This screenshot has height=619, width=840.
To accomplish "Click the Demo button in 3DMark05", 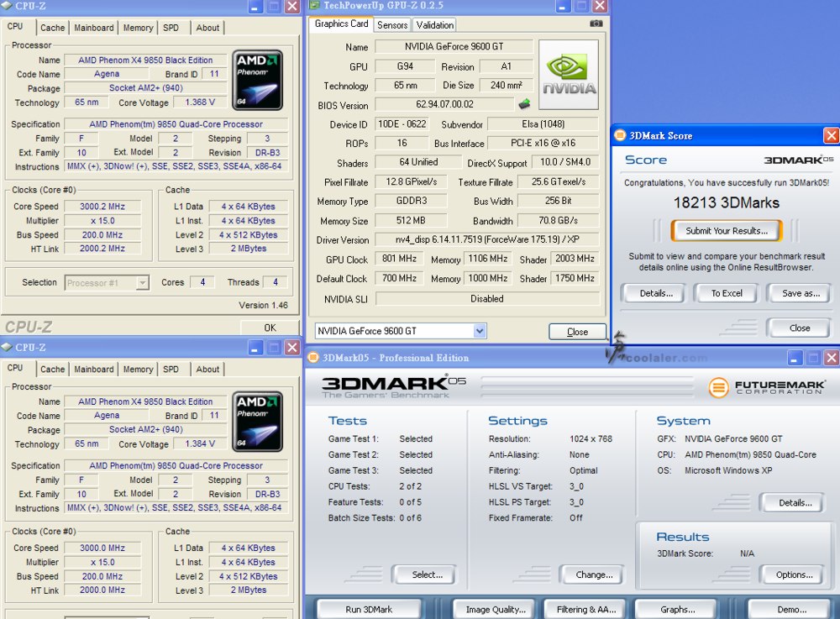I will (791, 610).
